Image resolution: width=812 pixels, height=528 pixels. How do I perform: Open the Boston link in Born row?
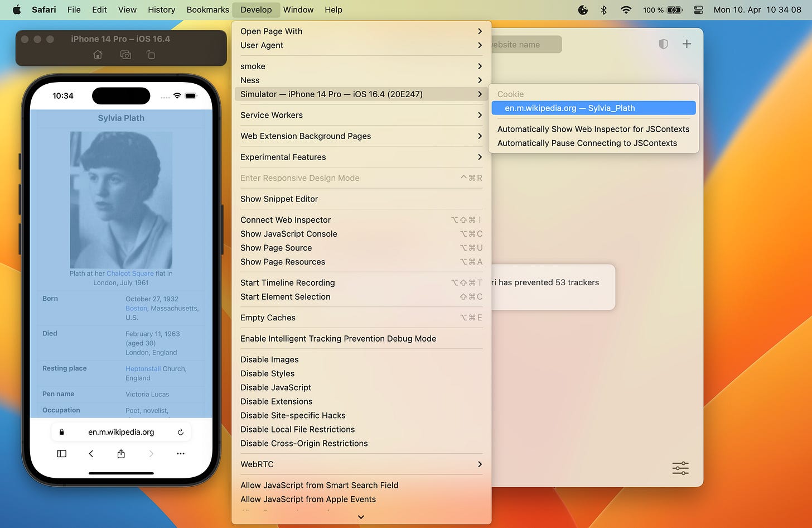[x=136, y=308]
